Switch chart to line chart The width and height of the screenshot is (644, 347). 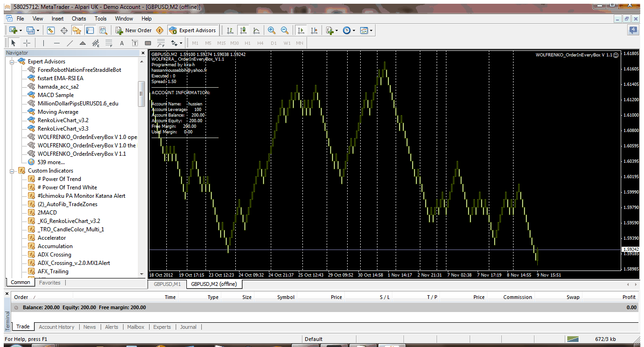(x=256, y=30)
